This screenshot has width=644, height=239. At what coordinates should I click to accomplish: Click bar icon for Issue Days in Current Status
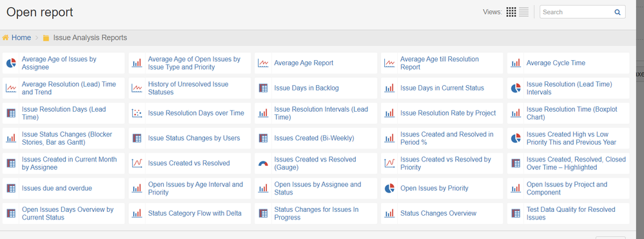(x=389, y=88)
